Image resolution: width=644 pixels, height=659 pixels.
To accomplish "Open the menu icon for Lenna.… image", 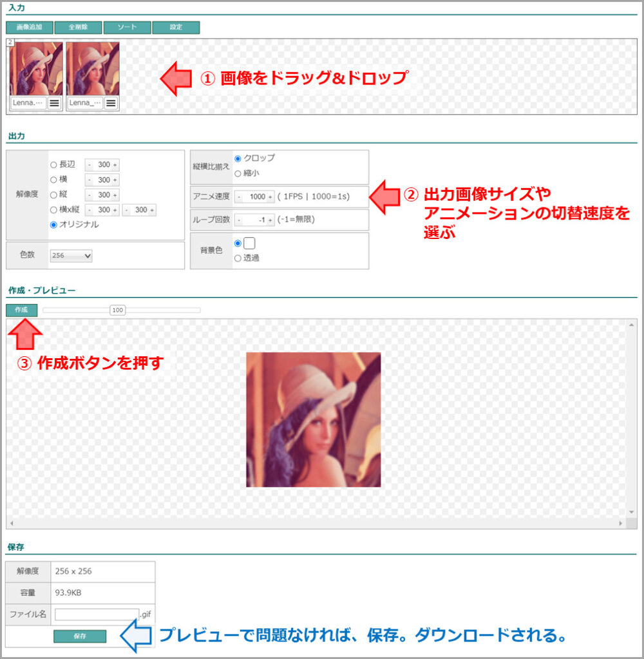I will click(54, 103).
